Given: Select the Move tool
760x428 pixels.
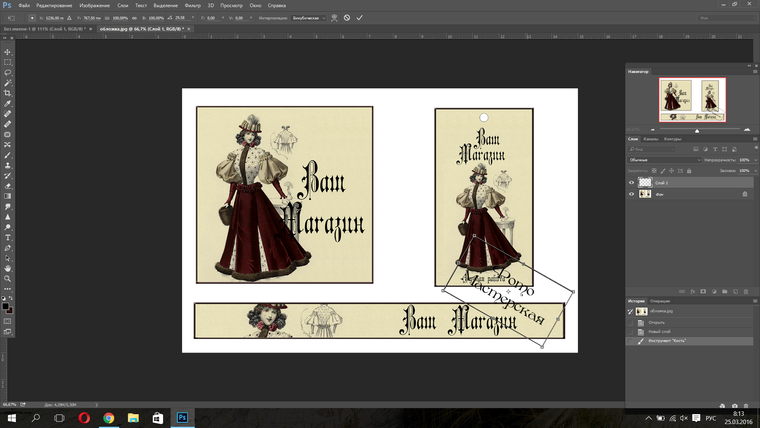Looking at the screenshot, I should (x=7, y=52).
